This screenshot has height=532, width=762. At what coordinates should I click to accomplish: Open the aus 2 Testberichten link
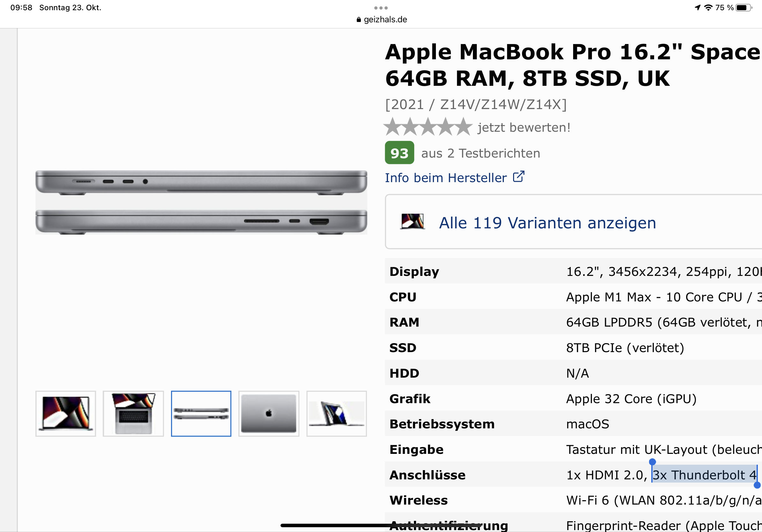tap(481, 153)
